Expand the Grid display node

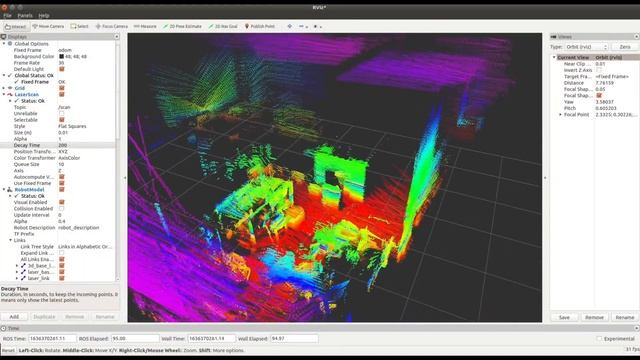pyautogui.click(x=4, y=88)
